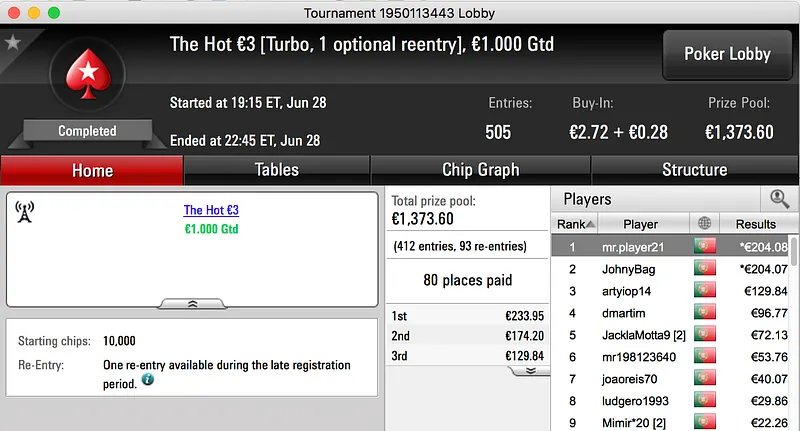Open The Hot €3 link
Screen dimensions: 800x431
click(x=211, y=210)
